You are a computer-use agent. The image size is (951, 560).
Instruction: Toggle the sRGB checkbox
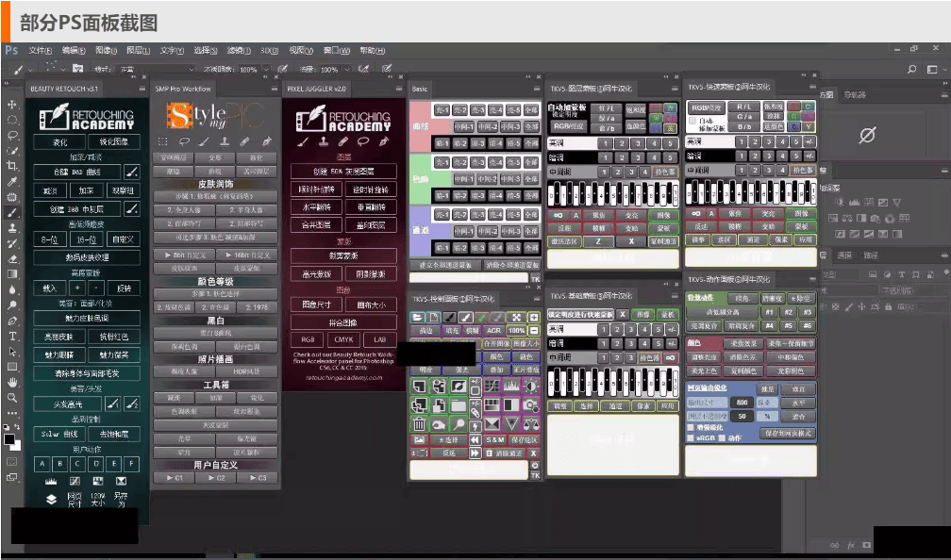pyautogui.click(x=691, y=438)
